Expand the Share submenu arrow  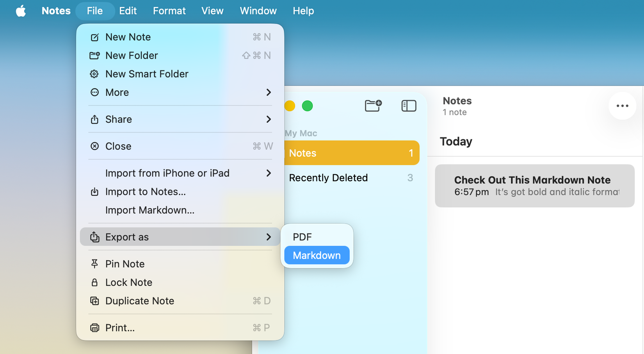coord(269,119)
